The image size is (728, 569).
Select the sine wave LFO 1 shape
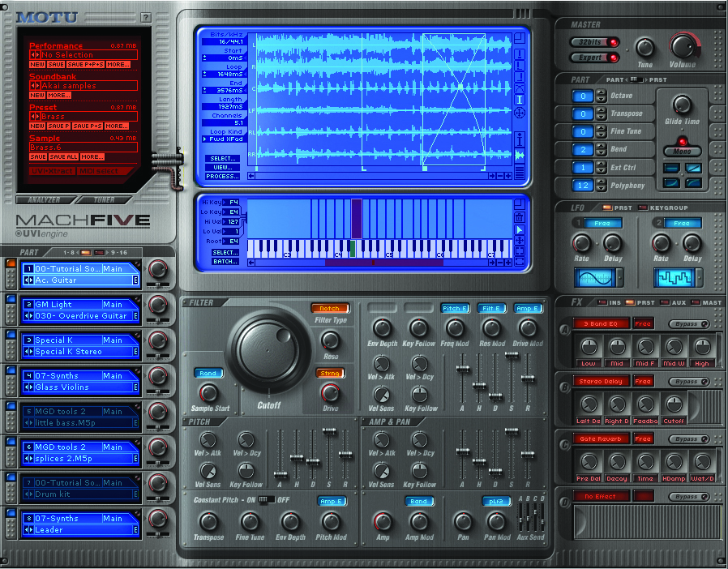594,278
